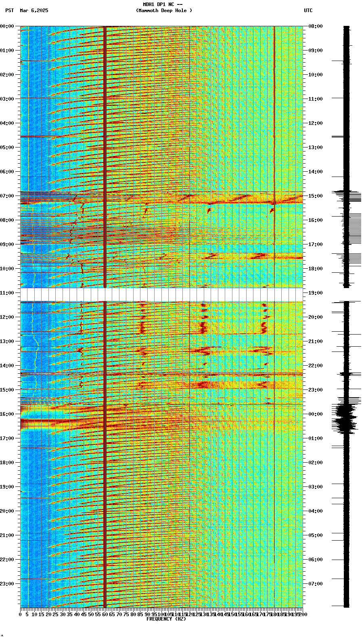Click the 21:00 label on PST axis
Image resolution: width=364 pixels, height=640 pixels.
tap(7, 535)
